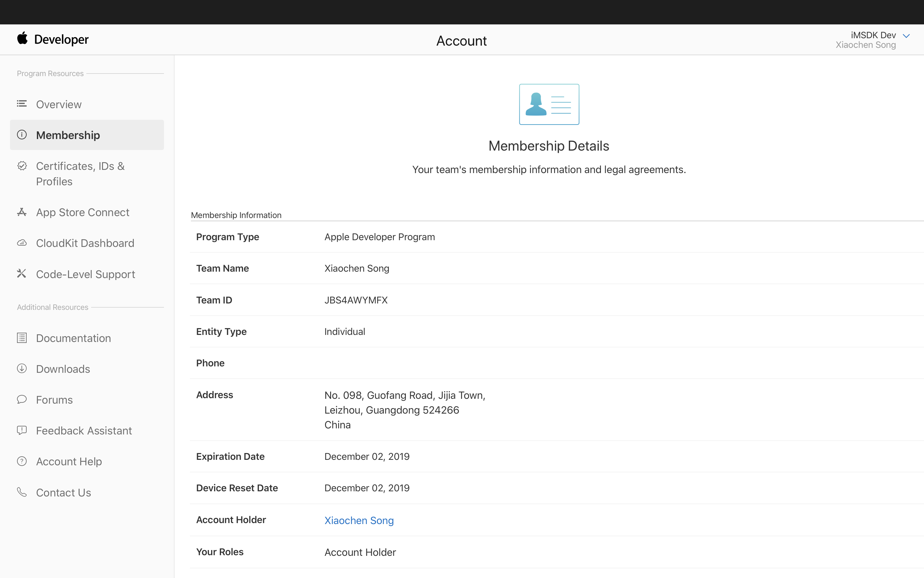Image resolution: width=924 pixels, height=578 pixels.
Task: Visit the Forums link
Action: point(54,400)
